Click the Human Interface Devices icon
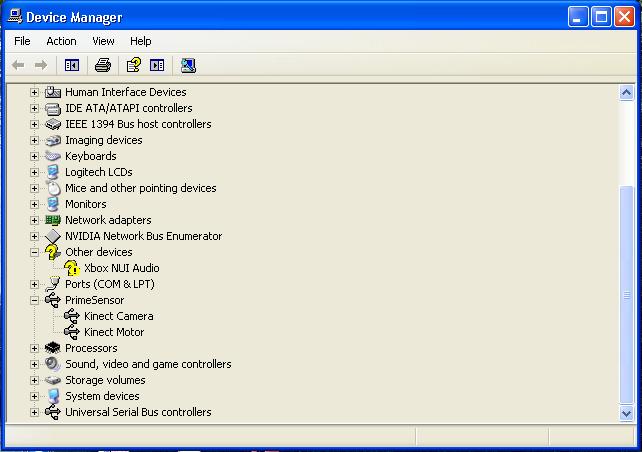 click(x=53, y=92)
